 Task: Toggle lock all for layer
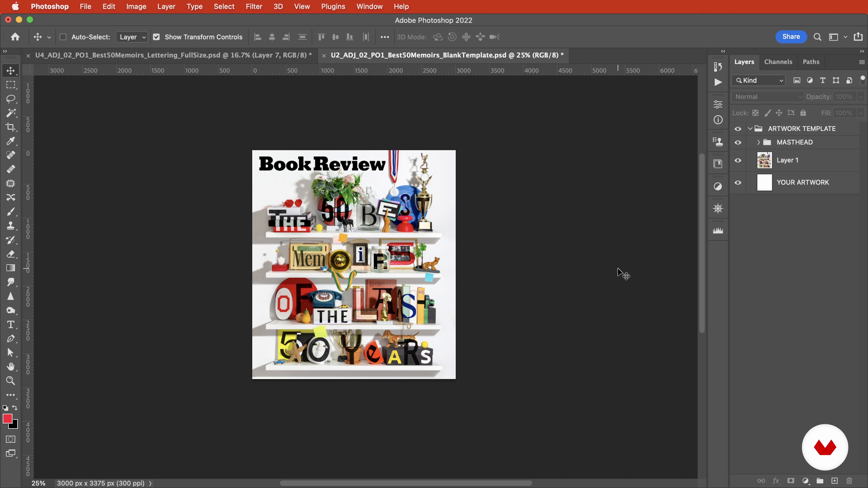(803, 113)
